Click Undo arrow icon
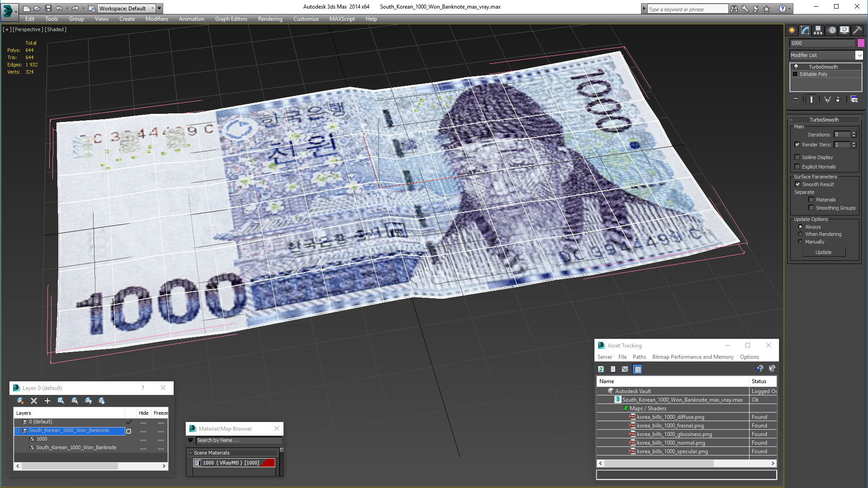The image size is (868, 488). (59, 8)
